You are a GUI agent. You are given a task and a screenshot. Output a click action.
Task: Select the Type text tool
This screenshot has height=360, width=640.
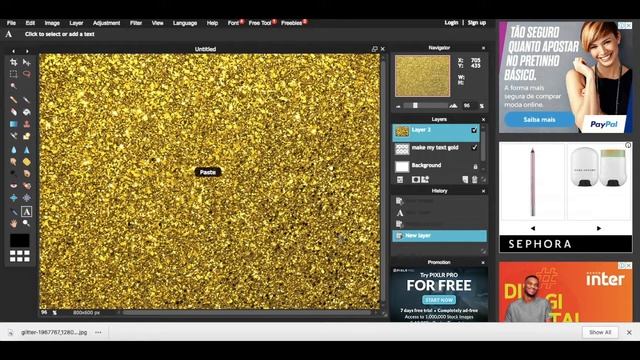pyautogui.click(x=27, y=211)
